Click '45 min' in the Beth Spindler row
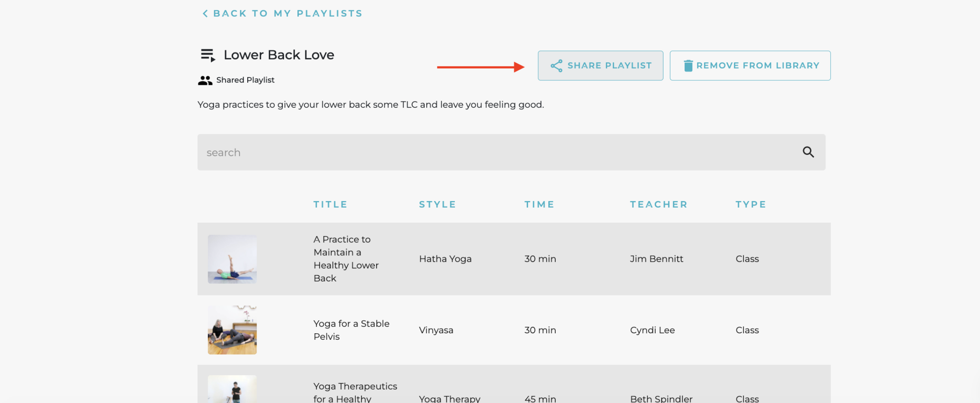This screenshot has width=980, height=403. click(540, 398)
